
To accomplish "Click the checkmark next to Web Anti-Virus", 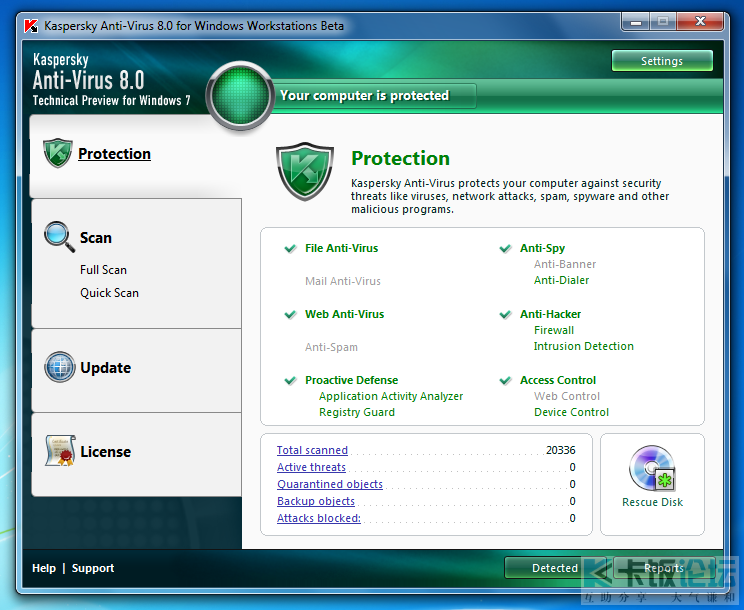I will pos(290,314).
